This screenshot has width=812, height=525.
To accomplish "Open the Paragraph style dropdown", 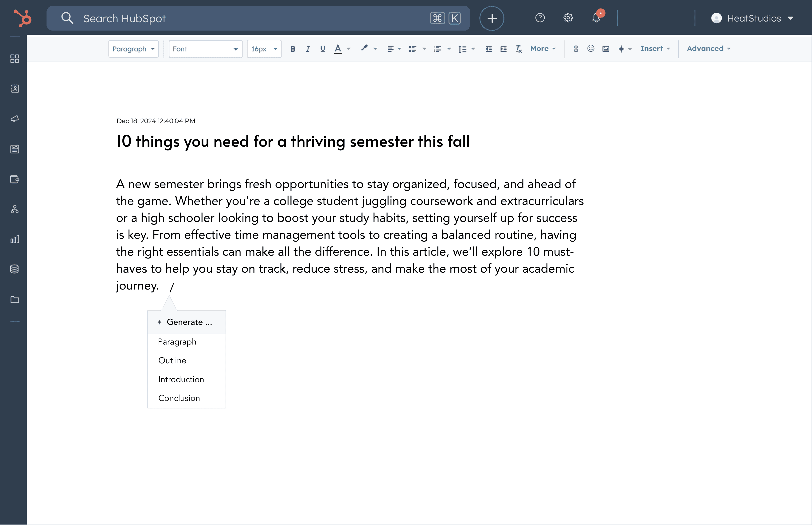I will [x=134, y=49].
